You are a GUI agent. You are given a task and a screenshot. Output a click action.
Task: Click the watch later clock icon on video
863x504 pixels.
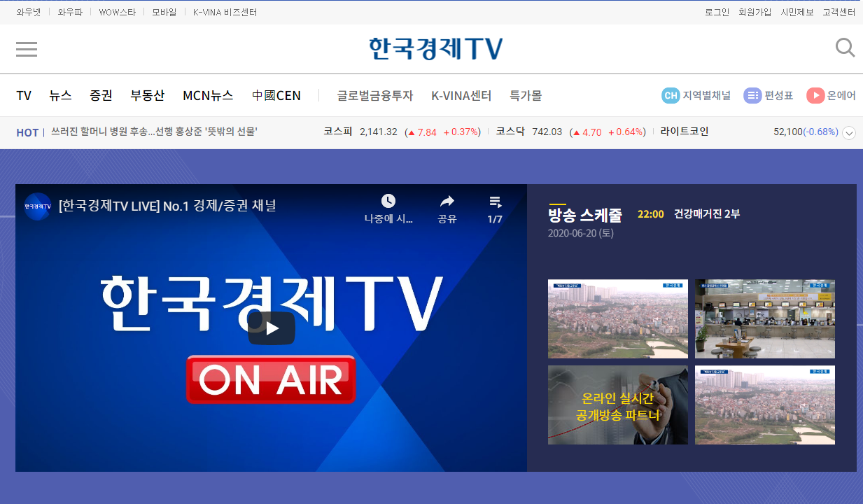(x=388, y=202)
